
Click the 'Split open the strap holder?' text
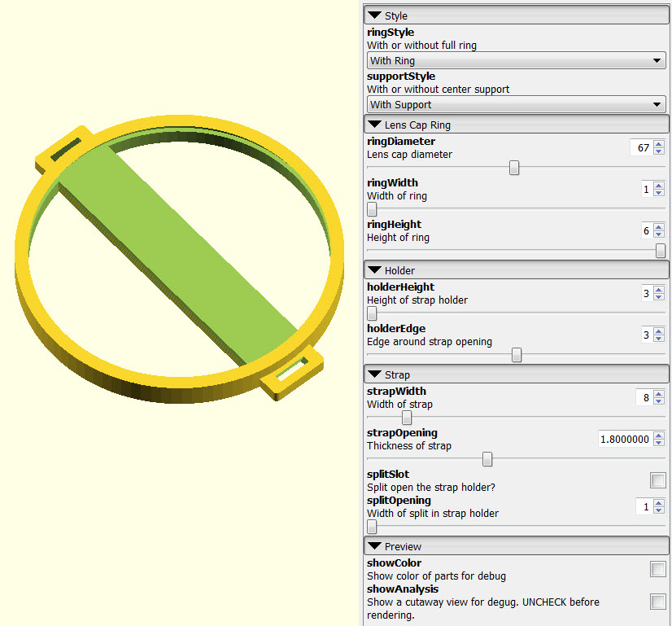pyautogui.click(x=430, y=488)
